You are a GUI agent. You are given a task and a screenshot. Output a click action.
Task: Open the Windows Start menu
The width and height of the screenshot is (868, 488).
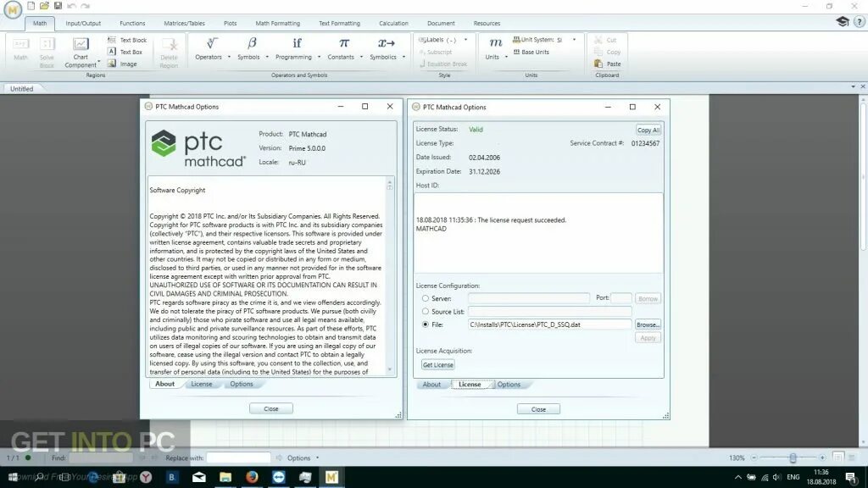13,477
